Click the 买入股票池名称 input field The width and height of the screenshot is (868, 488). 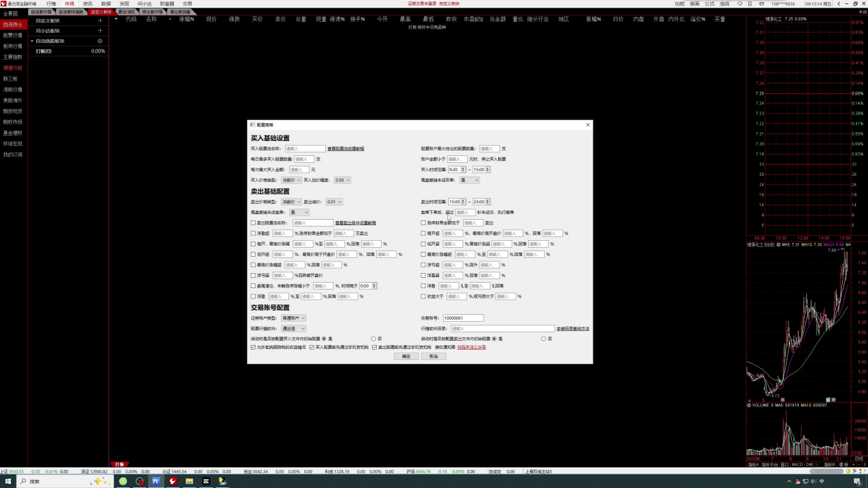[x=305, y=149]
